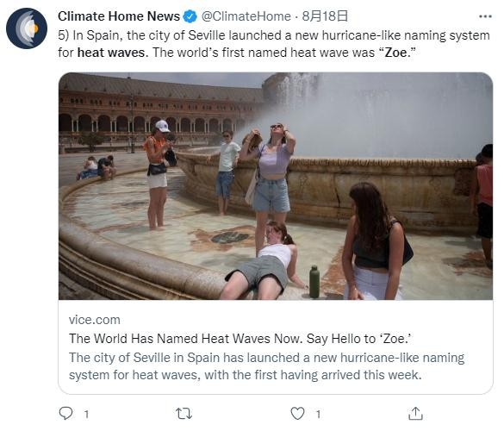
Task: Open the Seville fountain photo preview
Action: (x=276, y=186)
